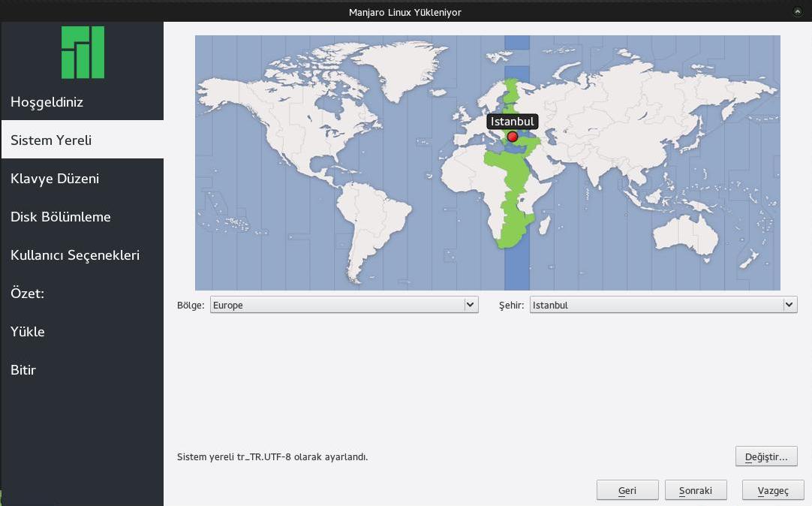Click North America on the timezone map
Screen dimensions: 812x506
coord(295,119)
